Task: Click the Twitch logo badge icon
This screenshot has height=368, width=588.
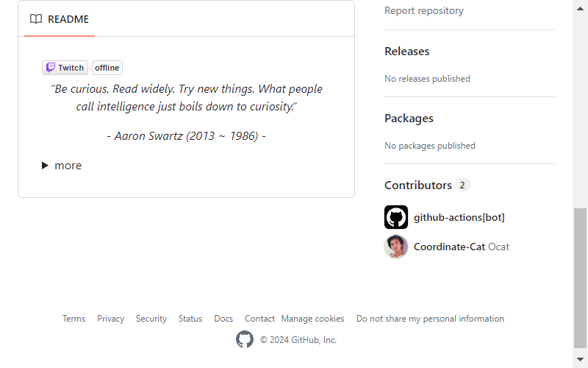Action: tap(51, 68)
